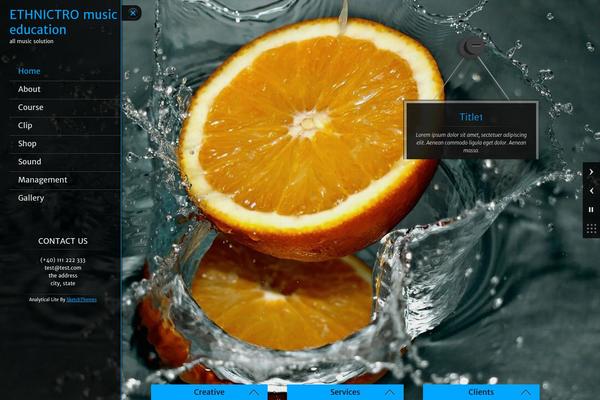Click the 'all music solution' tagline
The width and height of the screenshot is (600, 400).
(x=31, y=41)
